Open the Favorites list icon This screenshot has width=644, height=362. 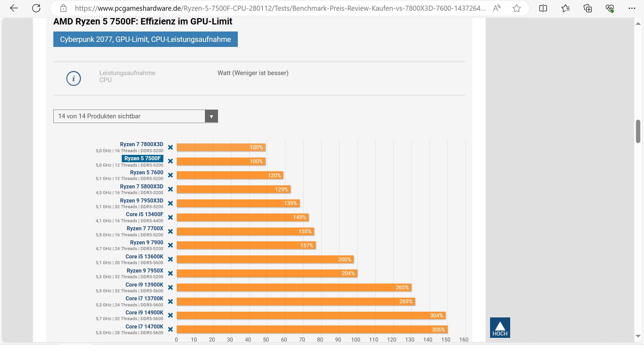566,8
